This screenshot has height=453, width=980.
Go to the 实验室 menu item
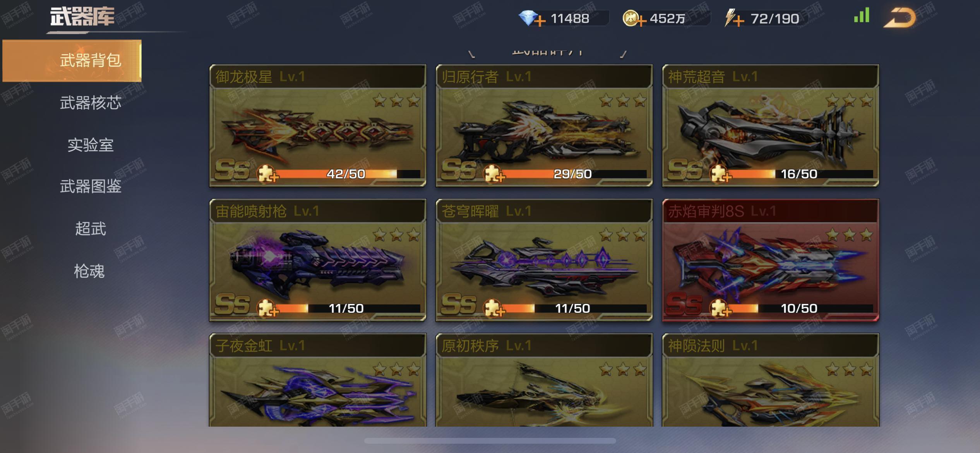pos(91,145)
